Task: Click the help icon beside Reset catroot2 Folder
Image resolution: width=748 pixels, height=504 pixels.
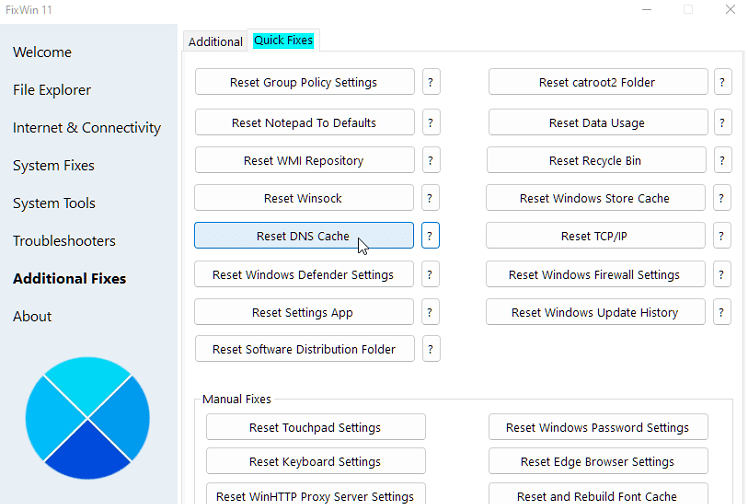Action: click(x=723, y=82)
